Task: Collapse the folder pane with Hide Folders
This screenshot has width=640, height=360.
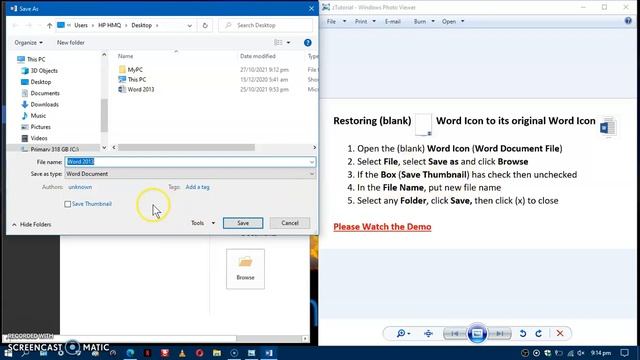Action: click(31, 224)
